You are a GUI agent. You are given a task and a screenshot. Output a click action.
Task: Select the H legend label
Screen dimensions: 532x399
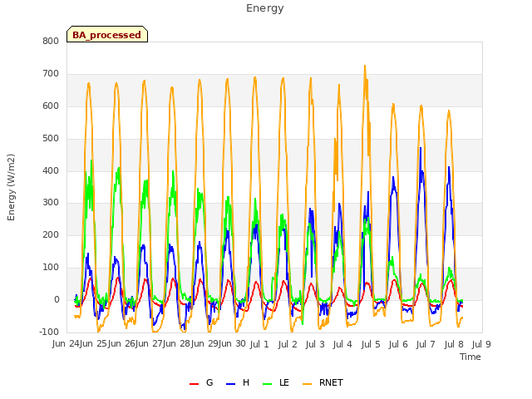pyautogui.click(x=246, y=382)
